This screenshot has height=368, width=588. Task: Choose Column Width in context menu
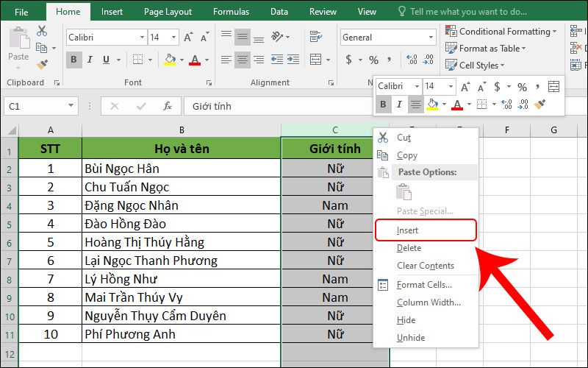pyautogui.click(x=426, y=302)
